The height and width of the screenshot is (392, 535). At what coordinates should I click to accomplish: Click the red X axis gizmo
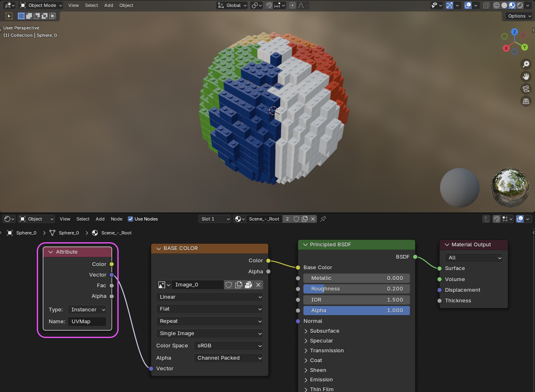(506, 48)
